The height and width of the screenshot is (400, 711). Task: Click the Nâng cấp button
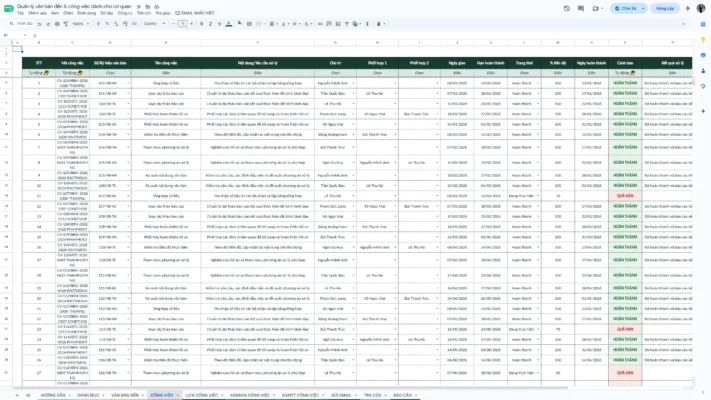(665, 8)
